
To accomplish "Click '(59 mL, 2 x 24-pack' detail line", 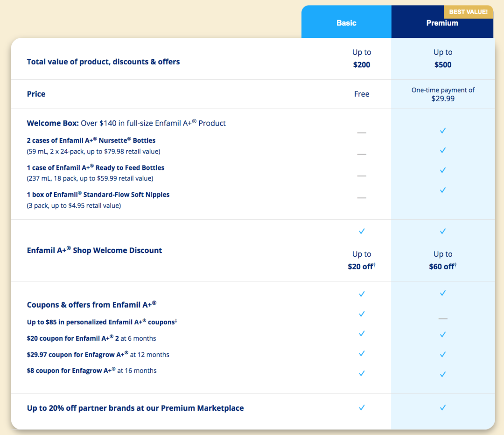I will click(x=93, y=151).
